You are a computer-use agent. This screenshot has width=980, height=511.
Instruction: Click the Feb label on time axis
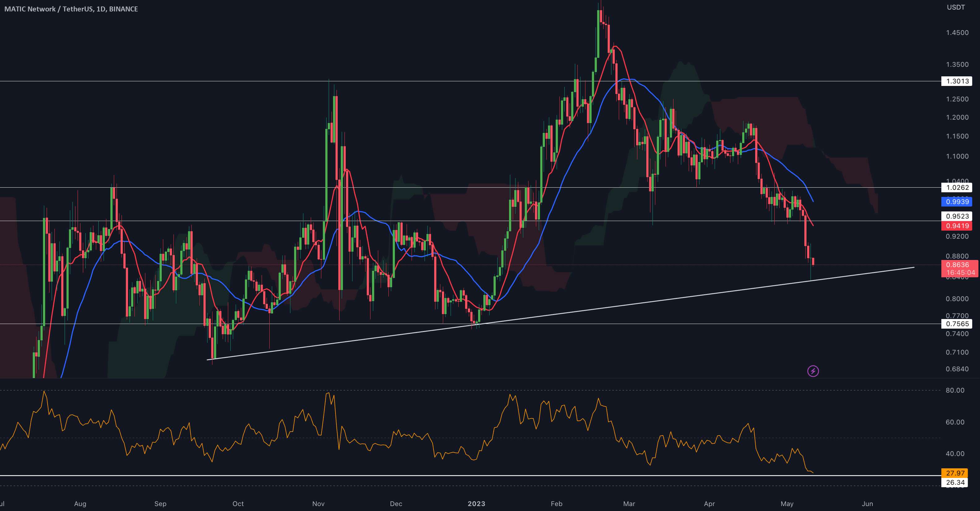[557, 504]
